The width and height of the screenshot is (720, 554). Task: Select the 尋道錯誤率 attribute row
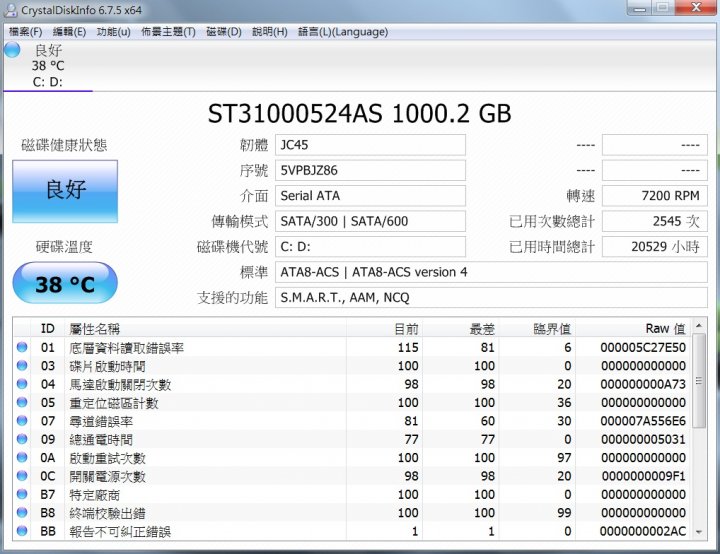[353, 421]
